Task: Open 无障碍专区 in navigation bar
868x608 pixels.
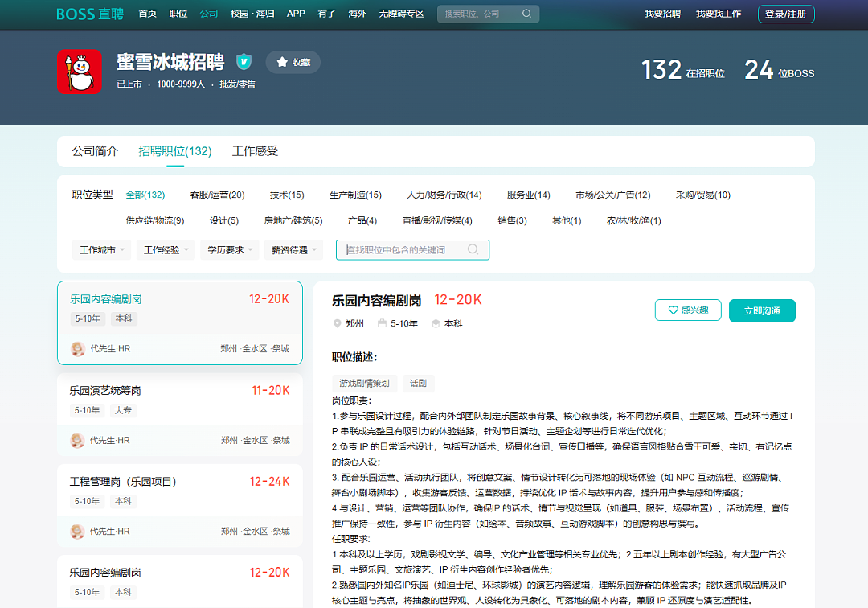Action: [x=401, y=14]
